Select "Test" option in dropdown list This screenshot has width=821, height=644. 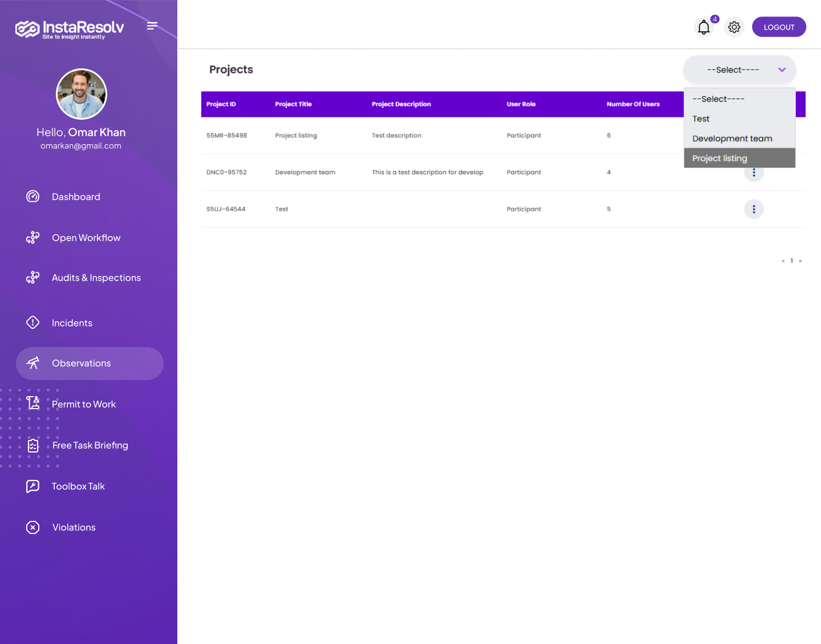point(701,119)
